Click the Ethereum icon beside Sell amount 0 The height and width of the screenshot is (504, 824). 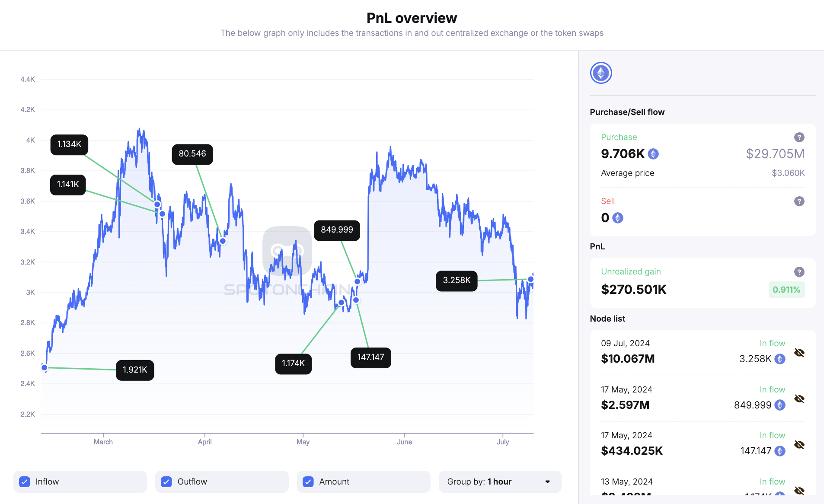pos(618,218)
